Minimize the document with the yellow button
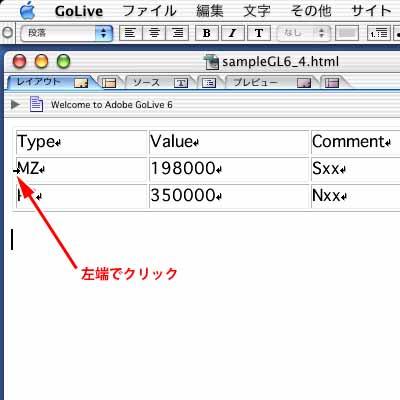 42,62
